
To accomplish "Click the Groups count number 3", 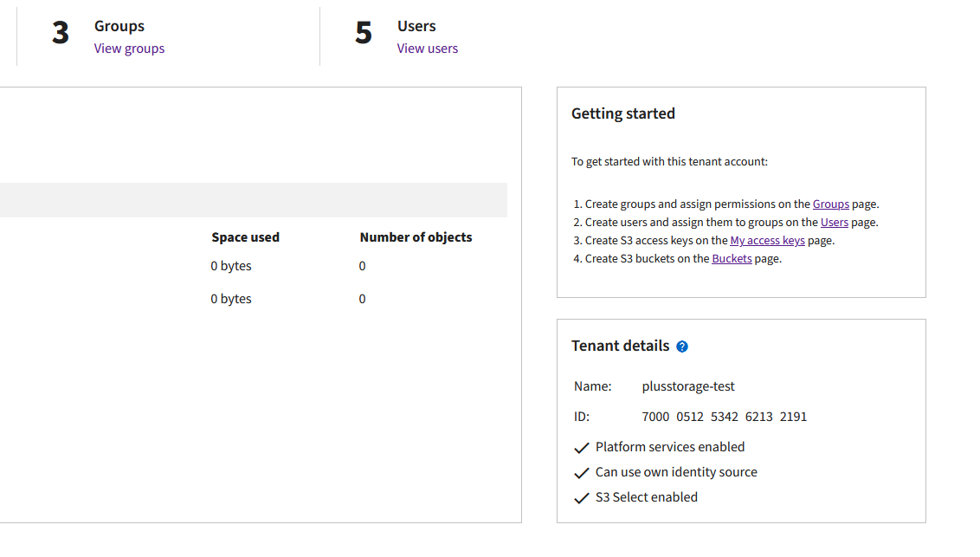I will pos(61,33).
